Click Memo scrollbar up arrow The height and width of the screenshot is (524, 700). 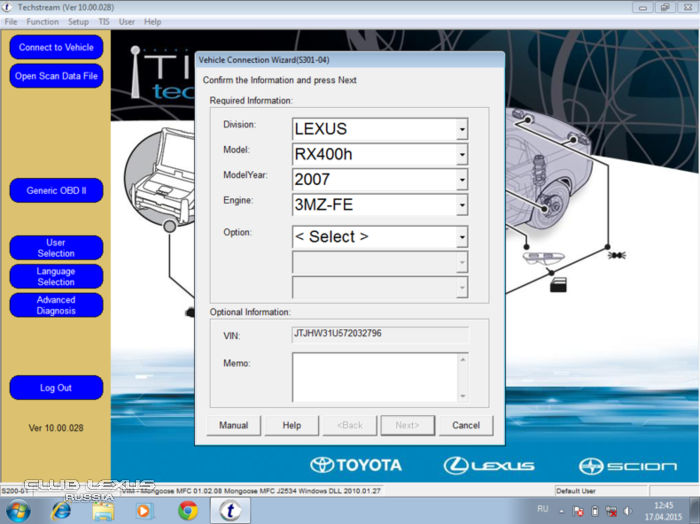pyautogui.click(x=463, y=359)
